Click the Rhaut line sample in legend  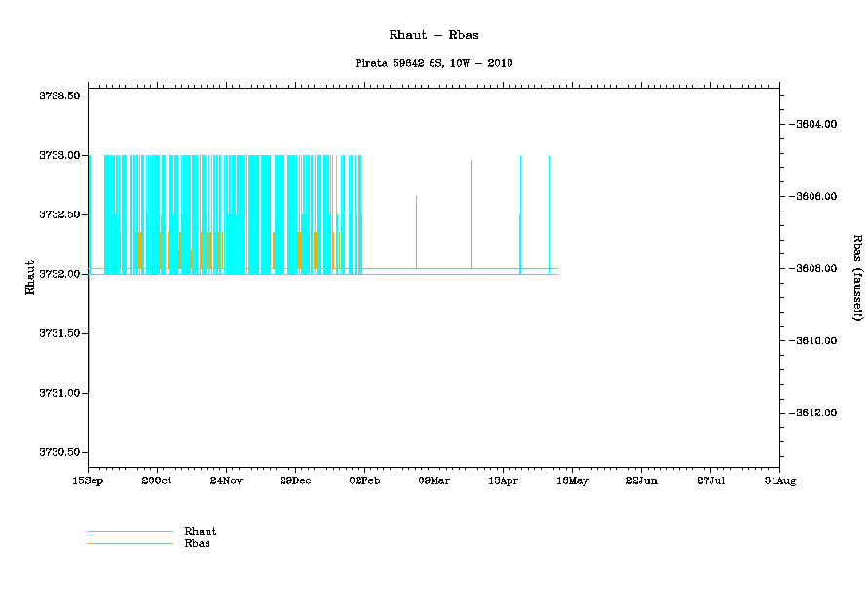130,532
